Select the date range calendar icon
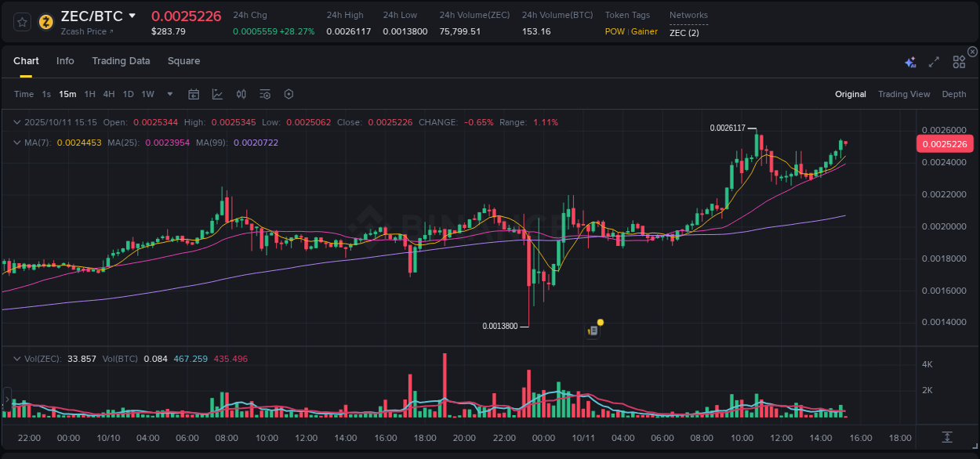 pos(194,94)
